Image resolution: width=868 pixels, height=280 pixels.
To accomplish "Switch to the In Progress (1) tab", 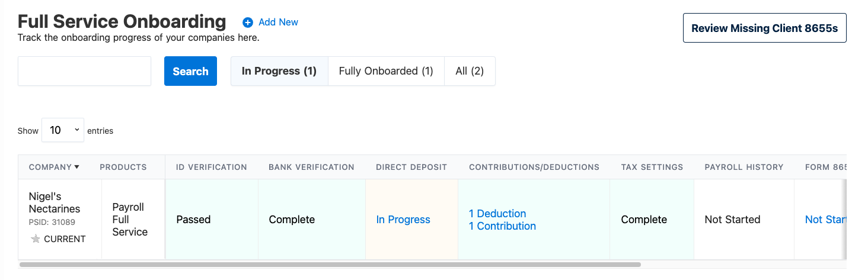I will [279, 71].
